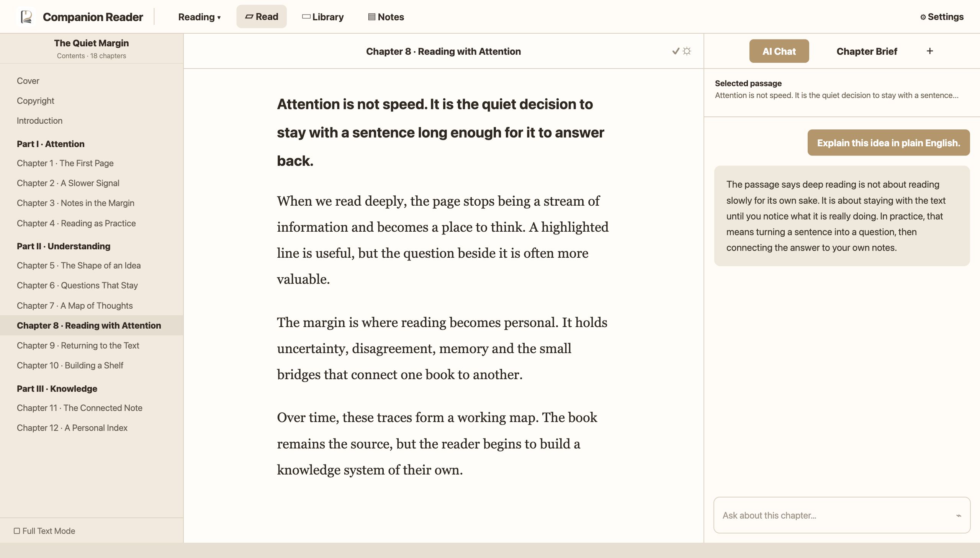The height and width of the screenshot is (558, 980).
Task: Click The Quiet Margin book title
Action: [91, 43]
